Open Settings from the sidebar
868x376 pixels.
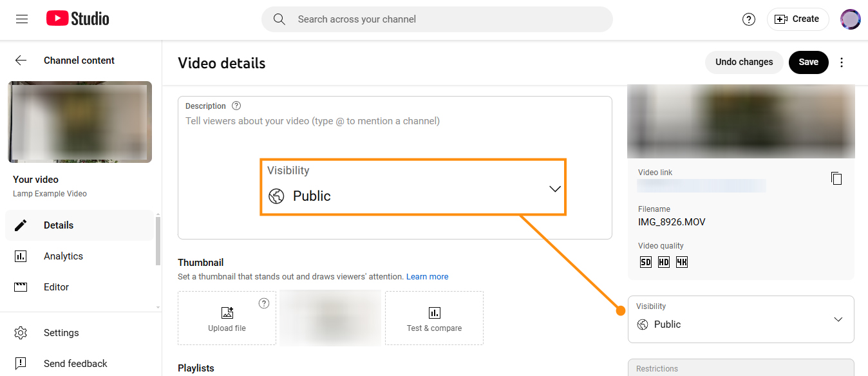pyautogui.click(x=61, y=333)
